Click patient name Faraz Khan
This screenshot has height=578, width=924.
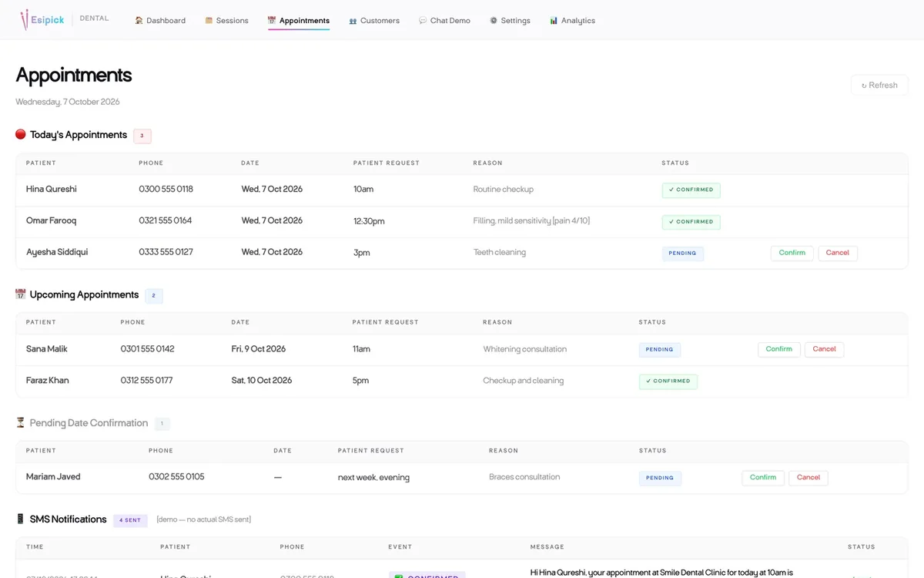pos(48,381)
